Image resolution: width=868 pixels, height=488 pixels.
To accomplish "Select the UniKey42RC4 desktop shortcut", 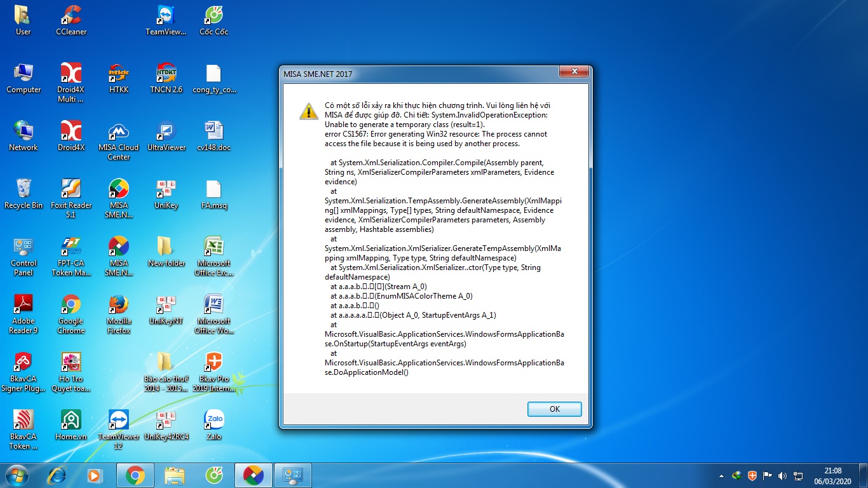I will pos(166,425).
